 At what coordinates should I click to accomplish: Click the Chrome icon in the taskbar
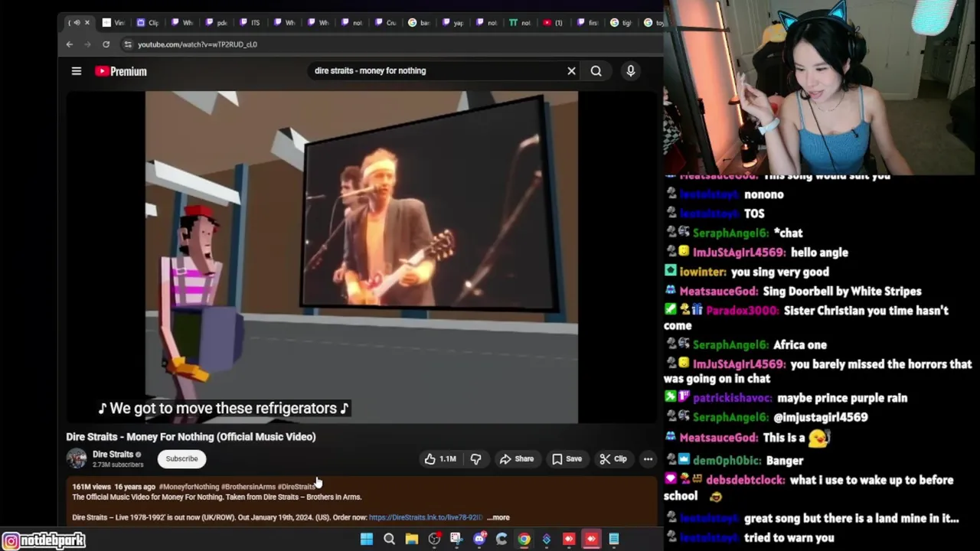pyautogui.click(x=524, y=539)
